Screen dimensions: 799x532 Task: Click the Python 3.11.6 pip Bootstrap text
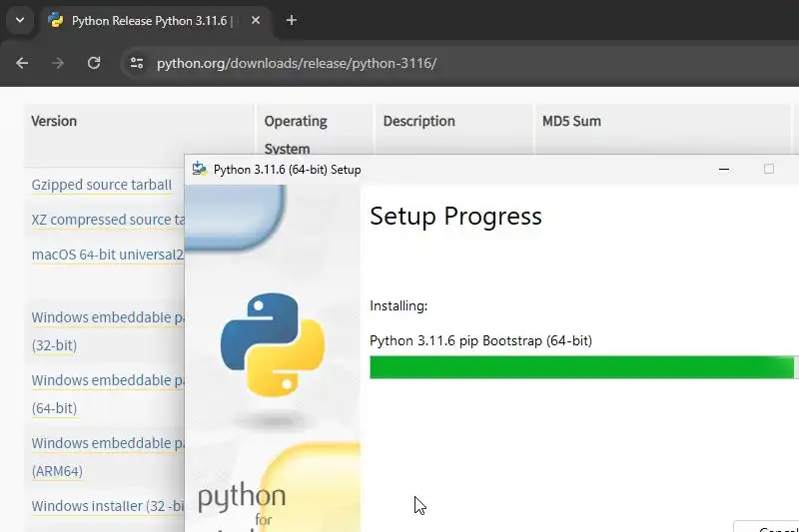(x=480, y=340)
